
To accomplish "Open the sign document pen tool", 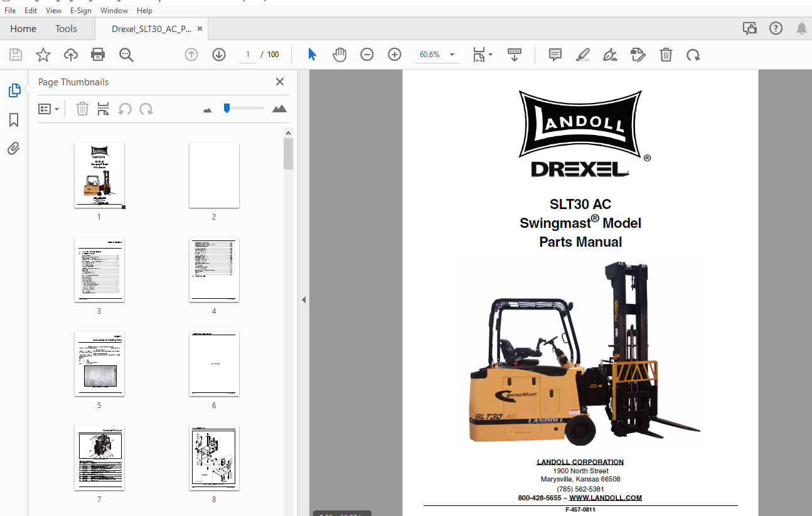I will [x=610, y=55].
